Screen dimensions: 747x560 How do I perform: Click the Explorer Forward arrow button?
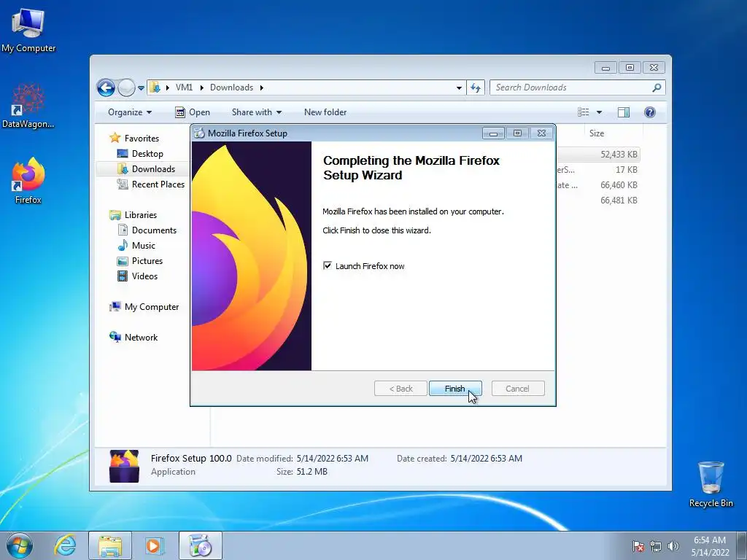pyautogui.click(x=126, y=87)
